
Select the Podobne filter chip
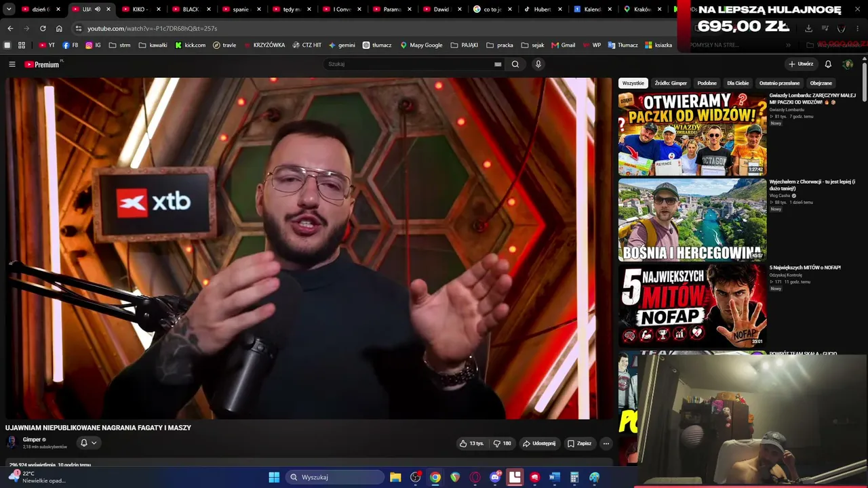coord(707,83)
